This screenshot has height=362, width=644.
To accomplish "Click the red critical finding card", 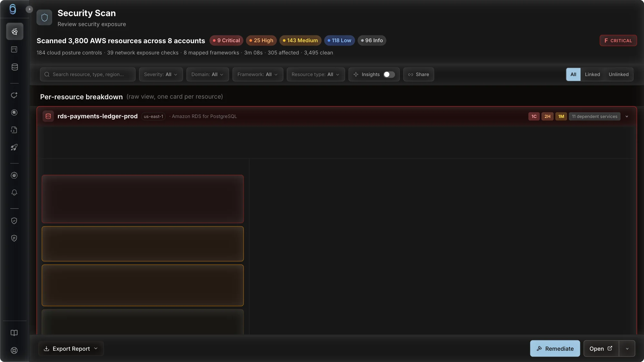I will 143,199.
